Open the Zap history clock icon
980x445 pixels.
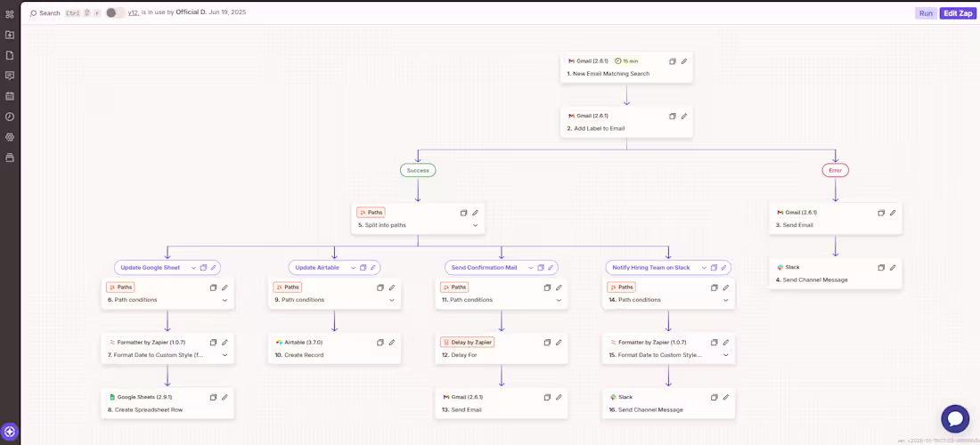tap(10, 117)
